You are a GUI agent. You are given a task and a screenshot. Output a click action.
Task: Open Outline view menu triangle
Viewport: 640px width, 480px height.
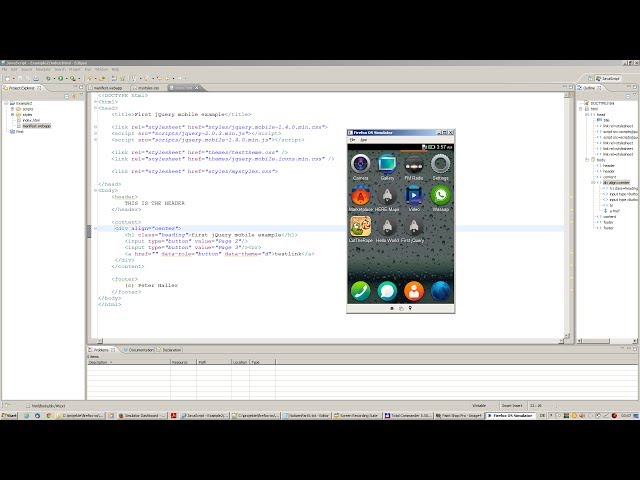coord(635,96)
